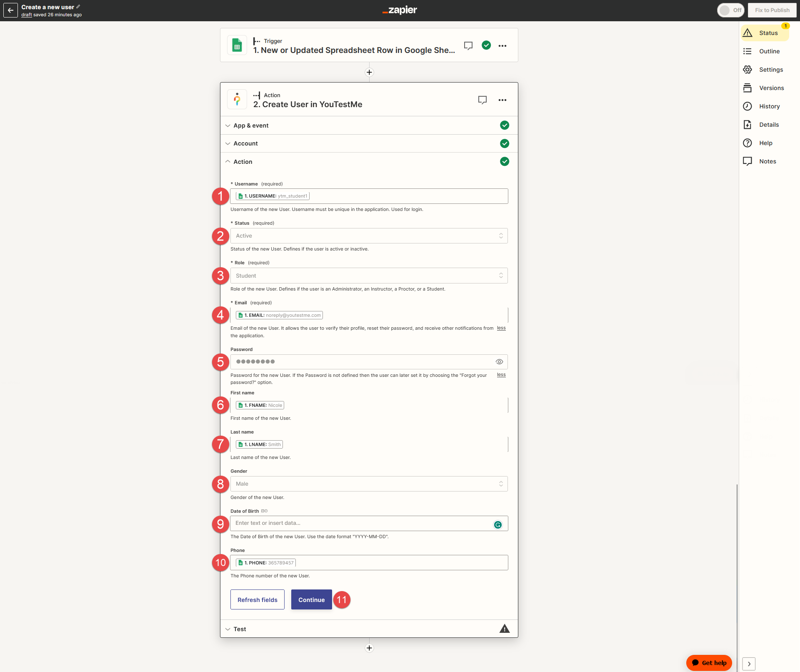The height and width of the screenshot is (672, 800).
Task: Click less link under Password description
Action: (x=501, y=375)
